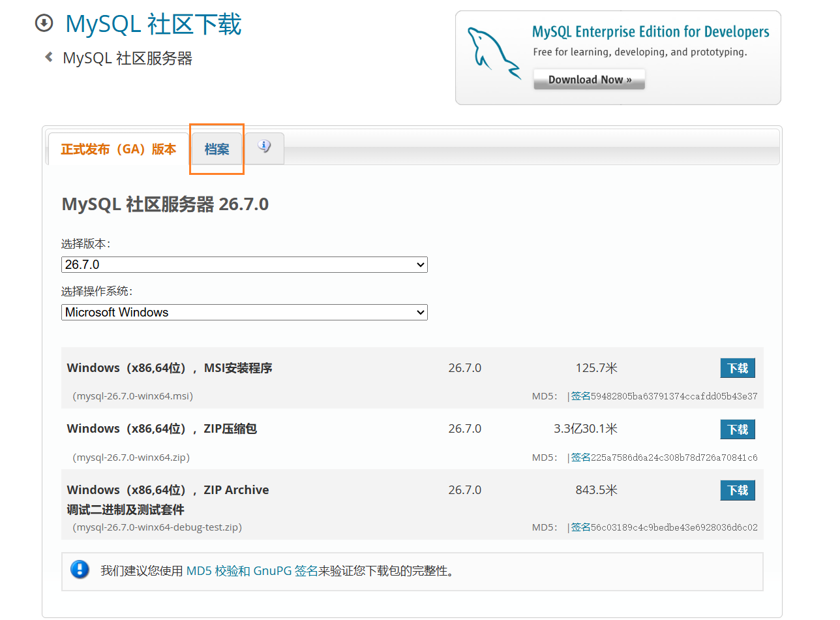Switch to the 档案 tab
840x620 pixels.
tap(217, 149)
